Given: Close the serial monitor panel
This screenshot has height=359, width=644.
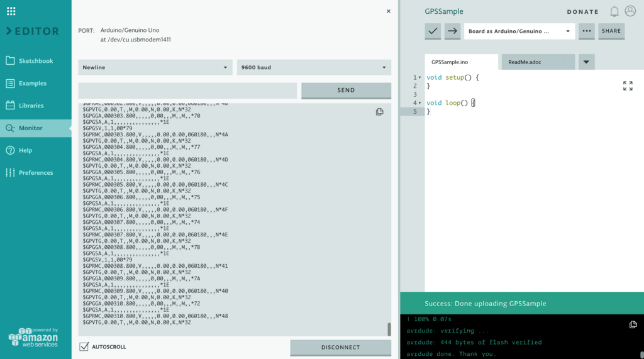Looking at the screenshot, I should coord(389,11).
